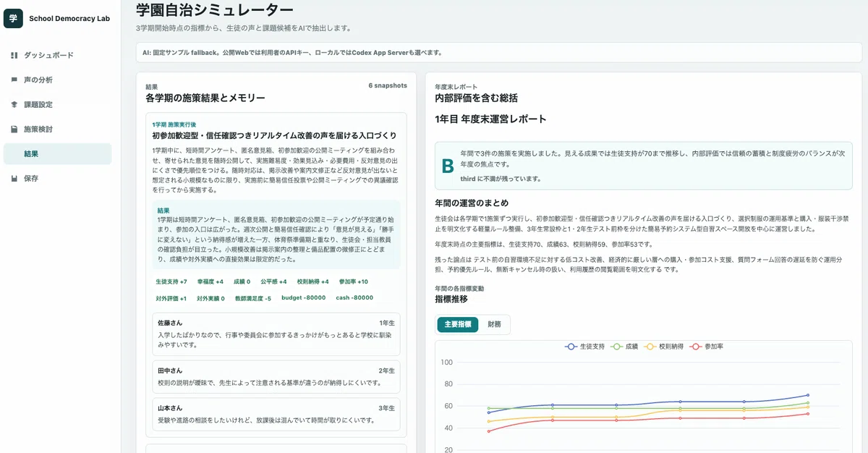Toggle the 参加率 legend series

pos(707,347)
